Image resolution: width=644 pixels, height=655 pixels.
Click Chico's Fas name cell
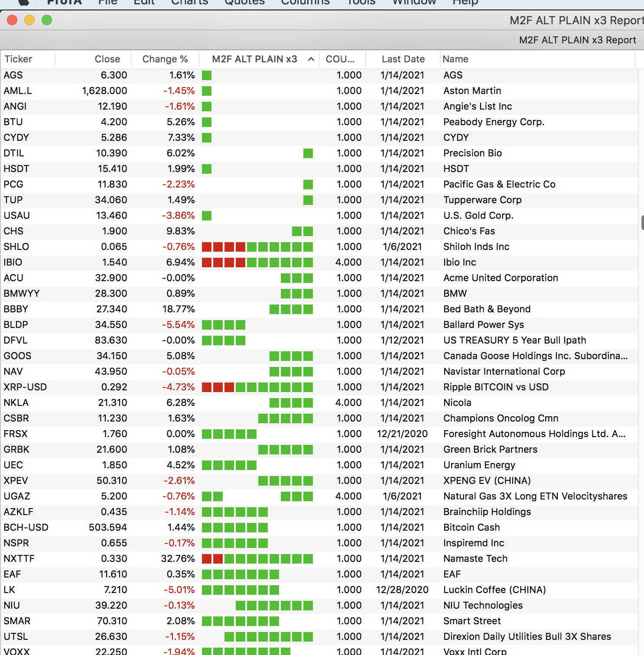click(x=469, y=231)
